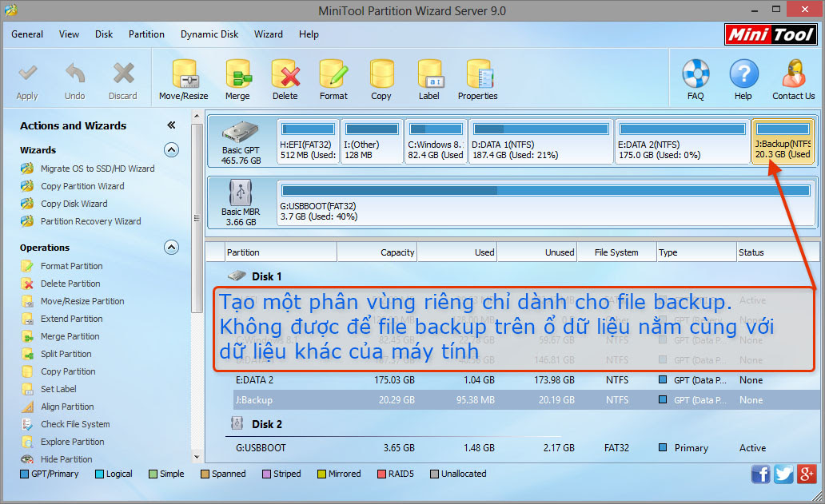Click the Apply checkmark icon
Viewport: 825px width, 504px height.
pyautogui.click(x=27, y=73)
